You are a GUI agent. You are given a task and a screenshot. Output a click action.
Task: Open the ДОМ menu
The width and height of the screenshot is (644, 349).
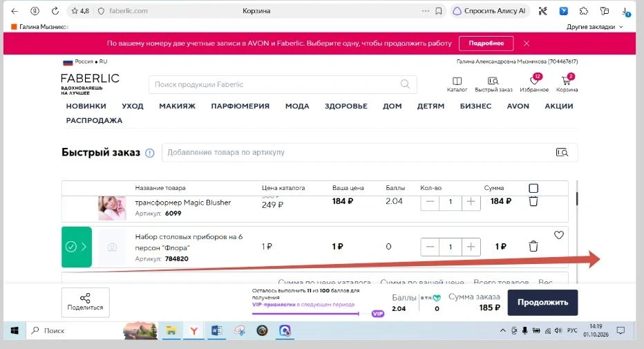coord(392,106)
